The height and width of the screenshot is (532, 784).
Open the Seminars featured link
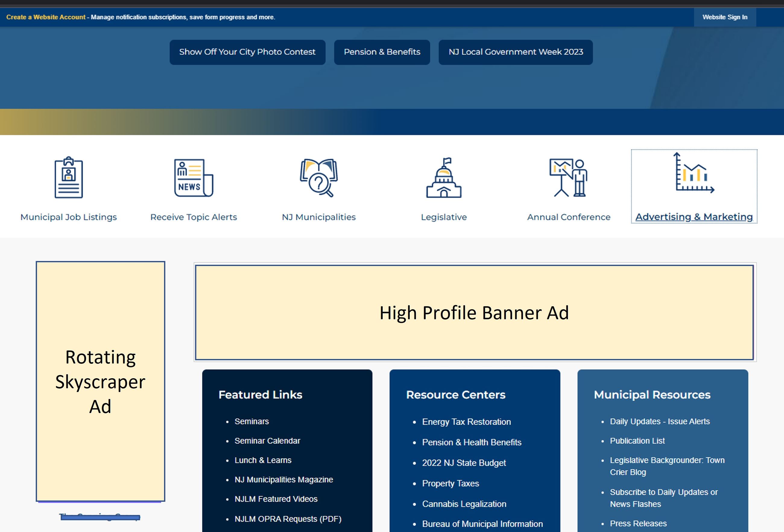tap(252, 421)
